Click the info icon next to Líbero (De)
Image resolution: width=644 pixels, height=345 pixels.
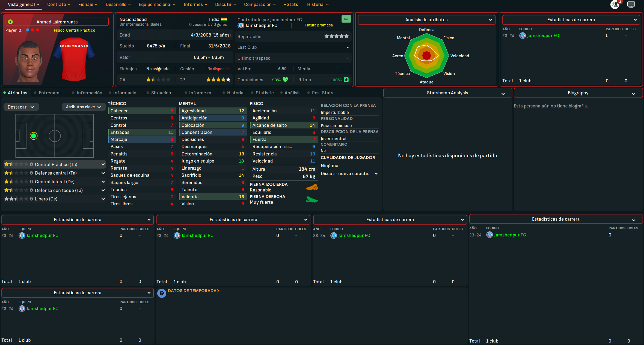tap(31, 199)
